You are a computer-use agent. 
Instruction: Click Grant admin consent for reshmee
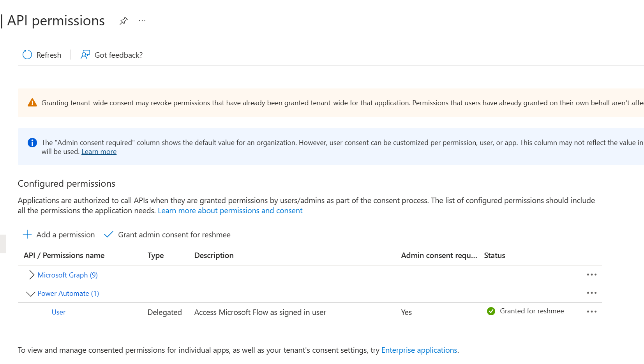174,234
